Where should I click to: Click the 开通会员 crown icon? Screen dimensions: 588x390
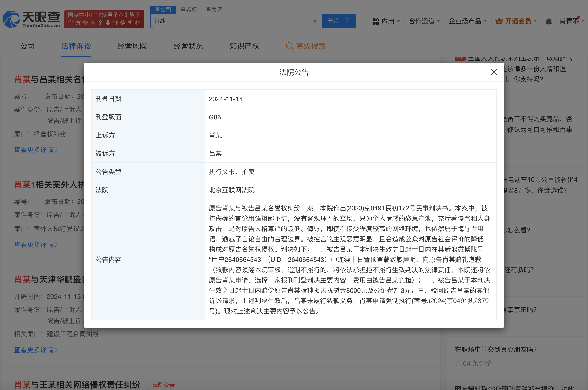click(499, 21)
